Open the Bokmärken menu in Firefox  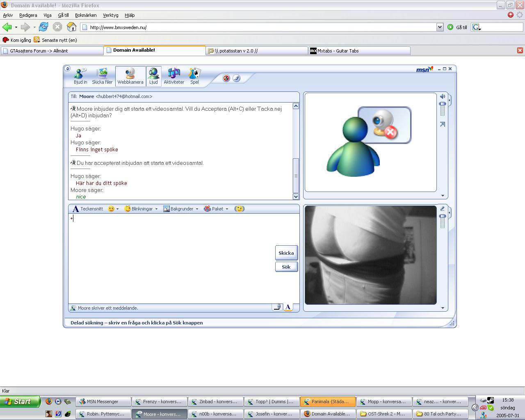pos(86,15)
